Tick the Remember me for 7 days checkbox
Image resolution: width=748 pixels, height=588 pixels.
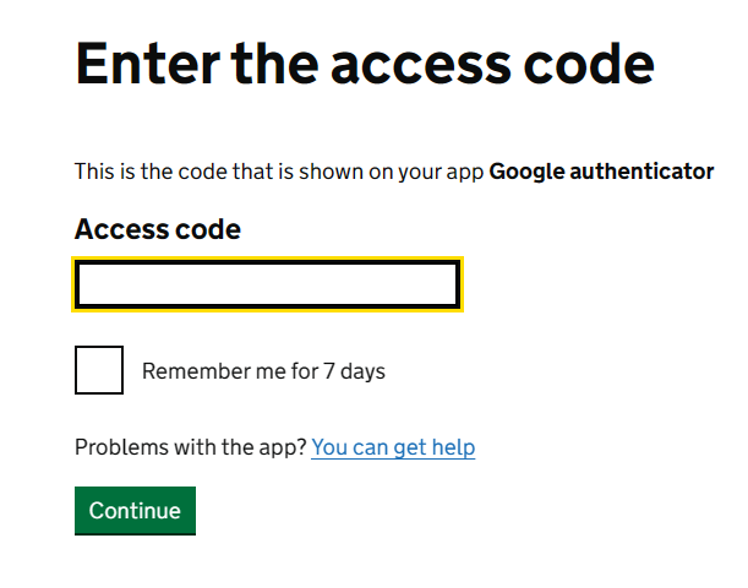[x=99, y=370]
